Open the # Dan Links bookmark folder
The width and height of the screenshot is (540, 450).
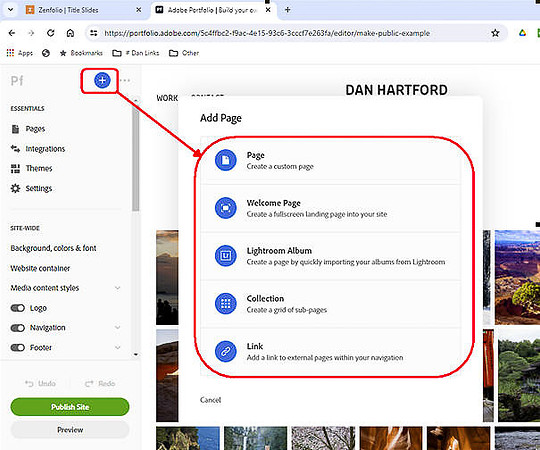(136, 53)
